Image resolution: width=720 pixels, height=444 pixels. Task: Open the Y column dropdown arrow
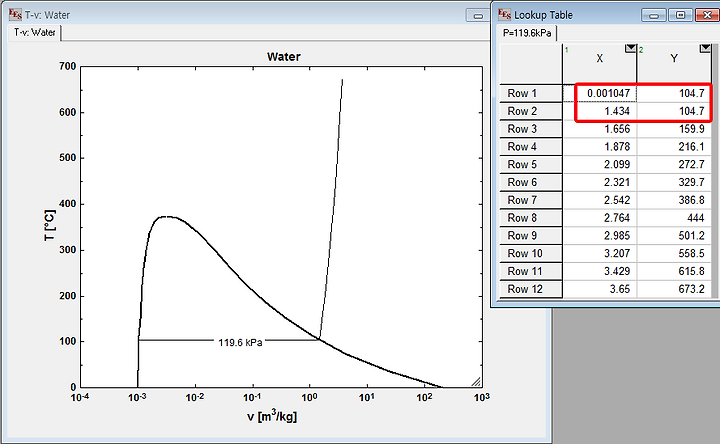click(x=705, y=48)
